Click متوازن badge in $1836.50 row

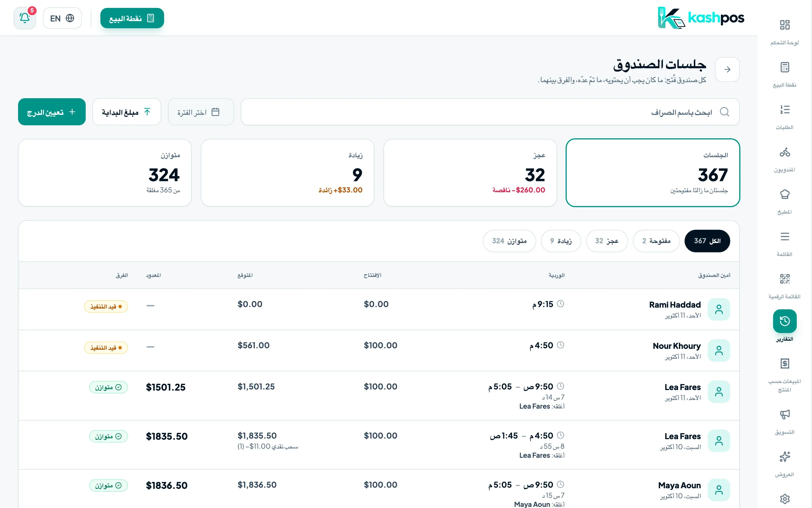pyautogui.click(x=108, y=485)
